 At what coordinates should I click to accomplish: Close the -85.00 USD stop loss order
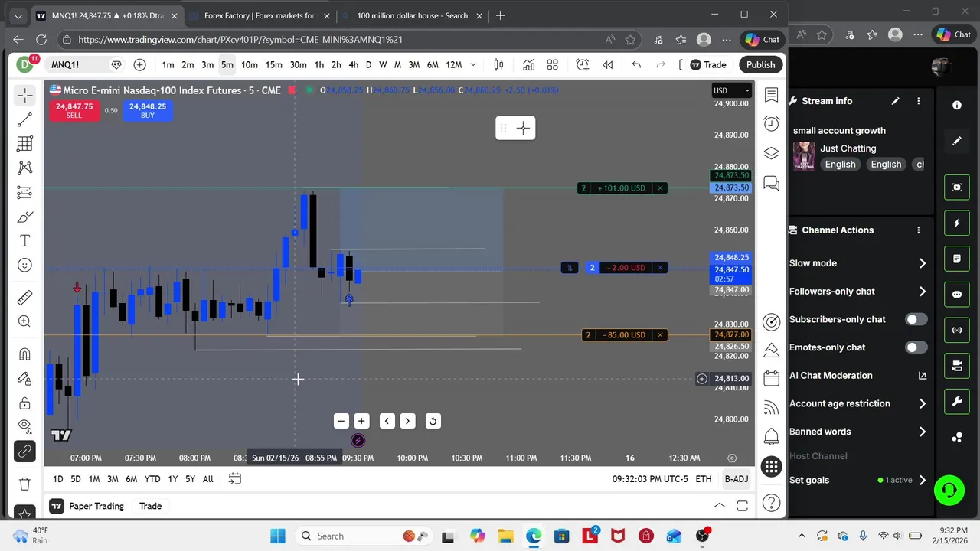(660, 334)
